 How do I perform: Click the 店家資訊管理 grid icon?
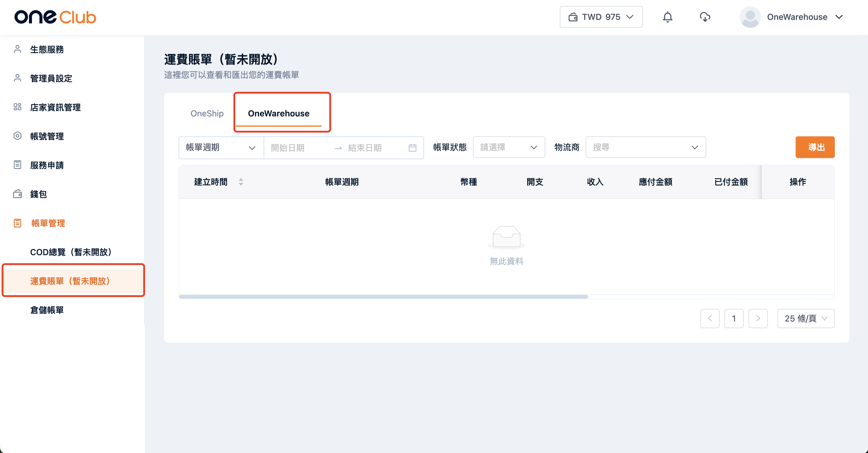[17, 107]
